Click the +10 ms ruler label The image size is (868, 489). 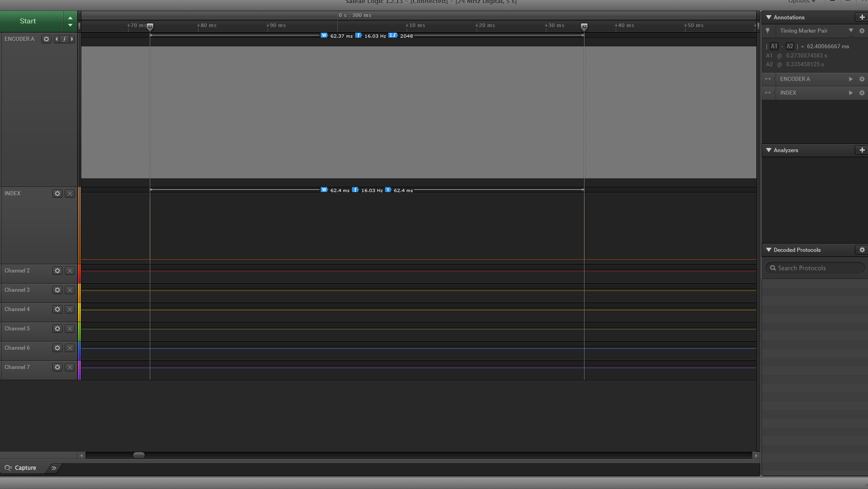415,25
